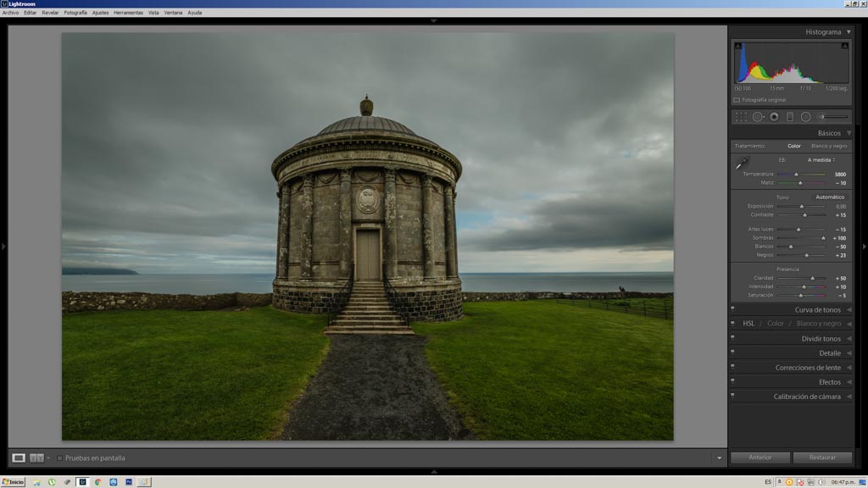This screenshot has height=488, width=868.
Task: Open the white balance 'A medida' dropdown
Action: tap(821, 159)
